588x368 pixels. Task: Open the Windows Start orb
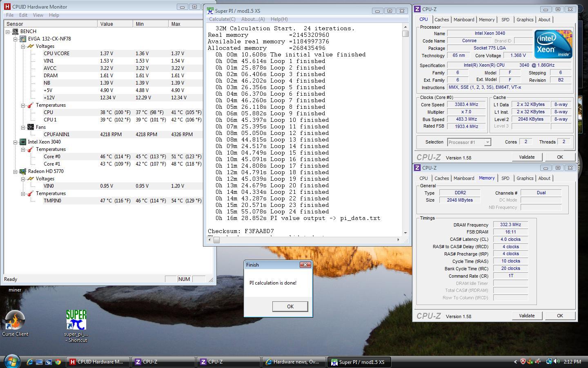point(12,361)
